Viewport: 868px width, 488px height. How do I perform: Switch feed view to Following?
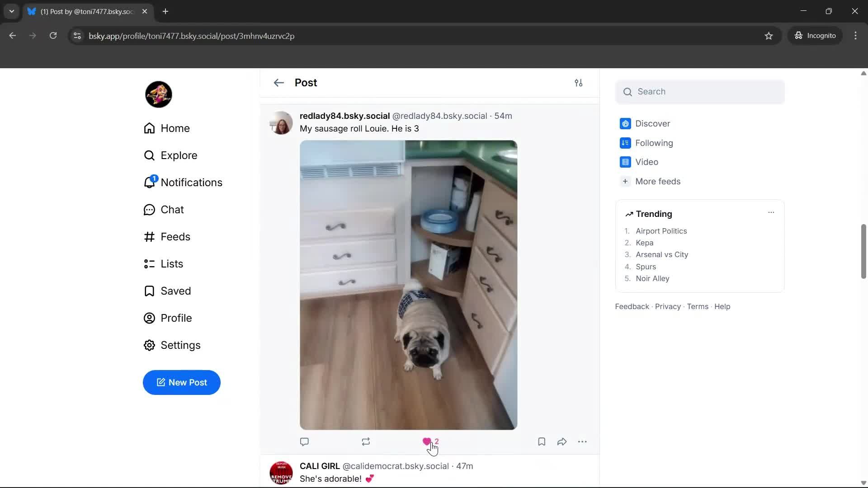[653, 143]
